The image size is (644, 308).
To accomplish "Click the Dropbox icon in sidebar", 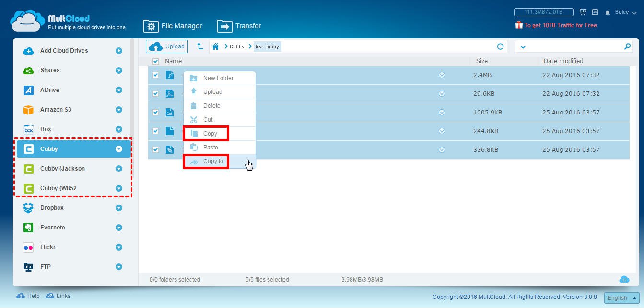I will [x=29, y=208].
